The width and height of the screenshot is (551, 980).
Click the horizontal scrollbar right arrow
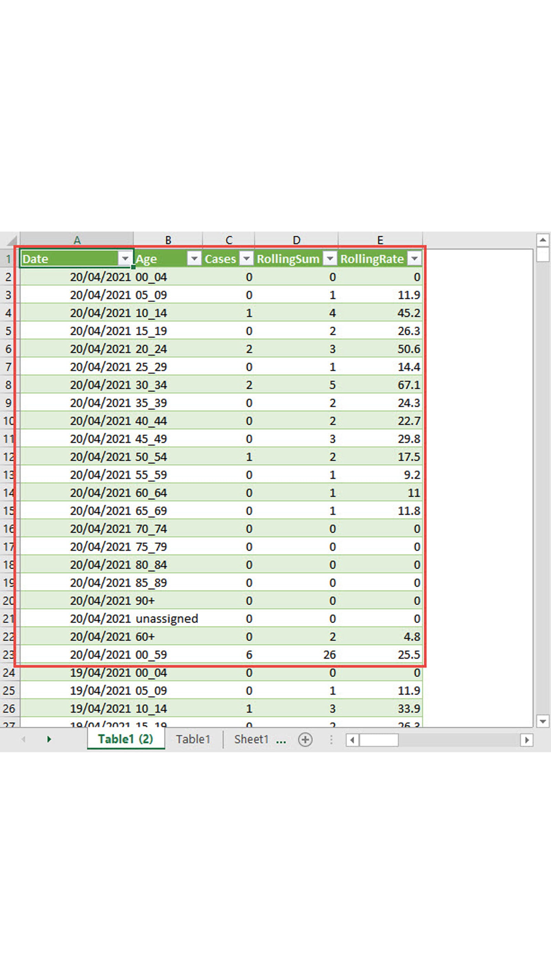pos(527,740)
